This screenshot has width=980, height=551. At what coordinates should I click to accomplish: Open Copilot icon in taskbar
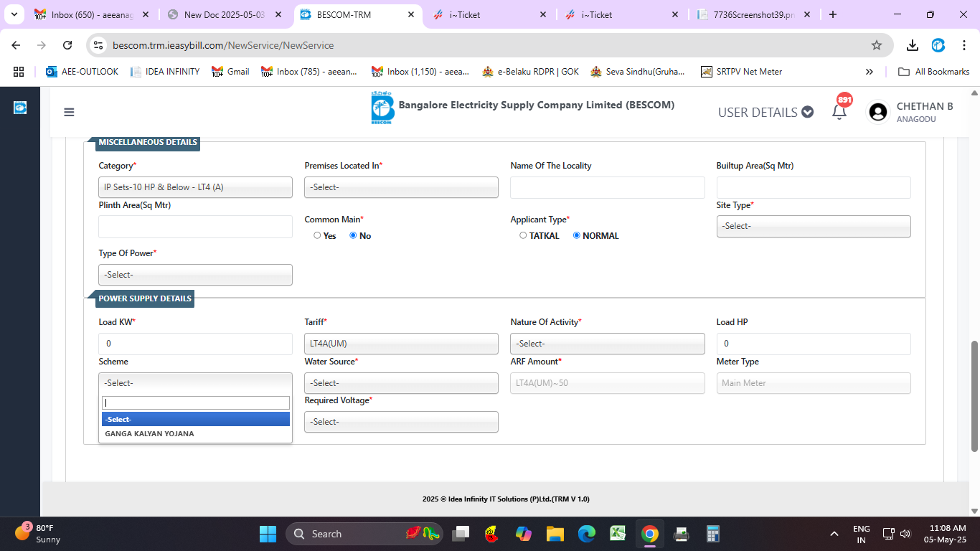coord(524,534)
